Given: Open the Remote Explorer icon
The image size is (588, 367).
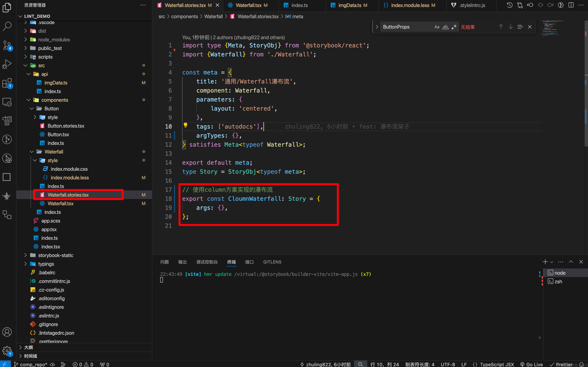Looking at the screenshot, I should tap(7, 102).
